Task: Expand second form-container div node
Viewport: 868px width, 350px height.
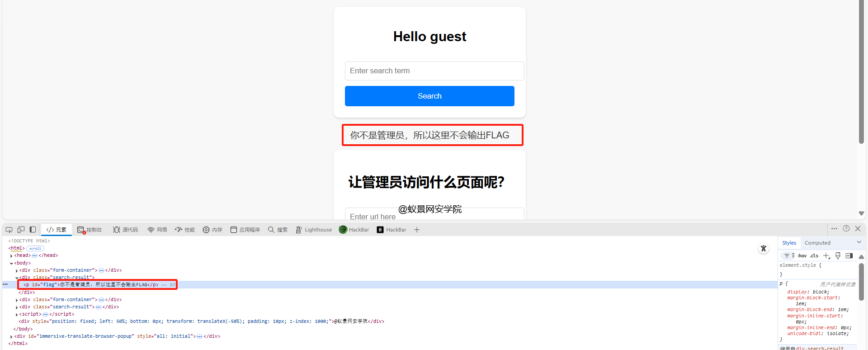Action: 17,300
